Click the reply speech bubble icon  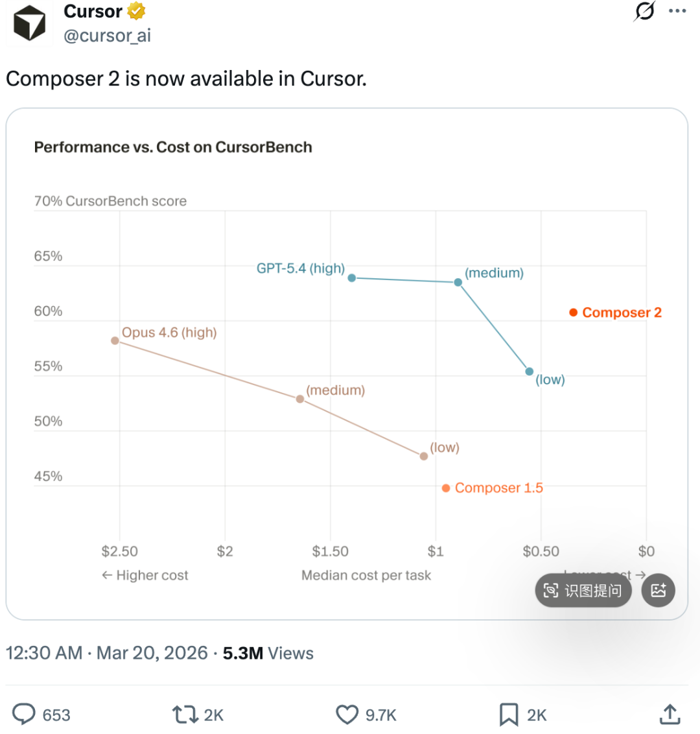click(25, 715)
